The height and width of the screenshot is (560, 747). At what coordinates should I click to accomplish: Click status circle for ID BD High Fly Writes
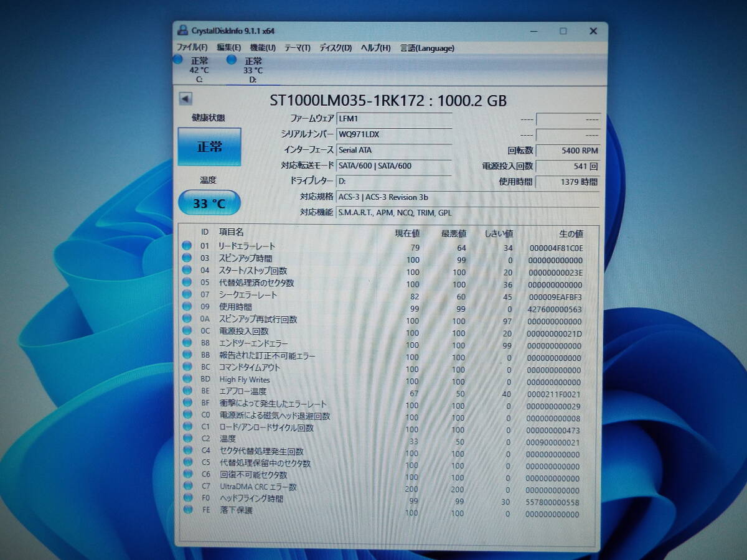pyautogui.click(x=186, y=379)
